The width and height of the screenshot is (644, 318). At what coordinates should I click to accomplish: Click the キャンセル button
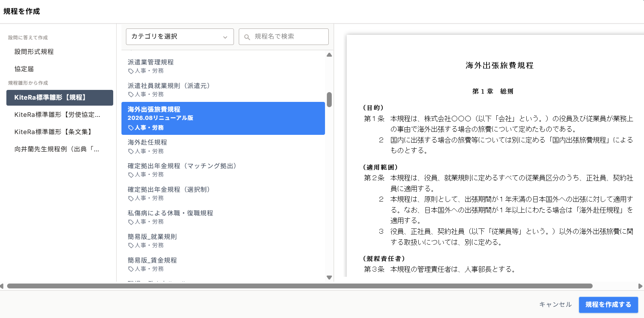(x=556, y=305)
